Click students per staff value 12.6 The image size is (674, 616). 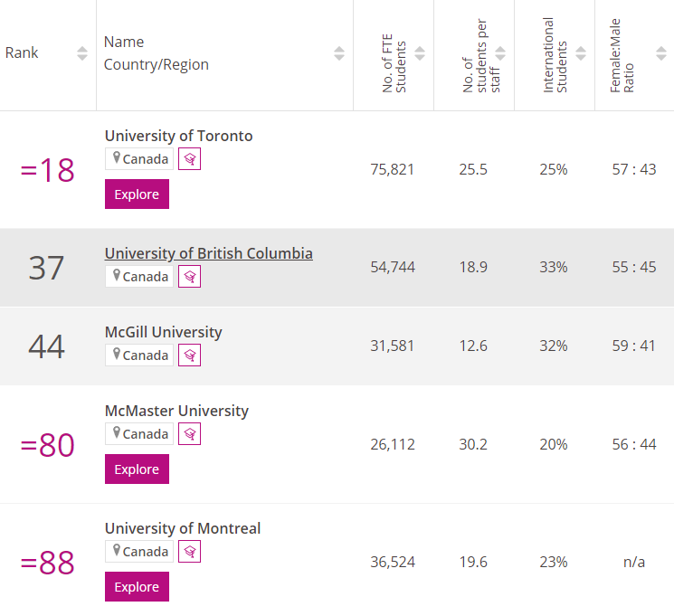[473, 346]
